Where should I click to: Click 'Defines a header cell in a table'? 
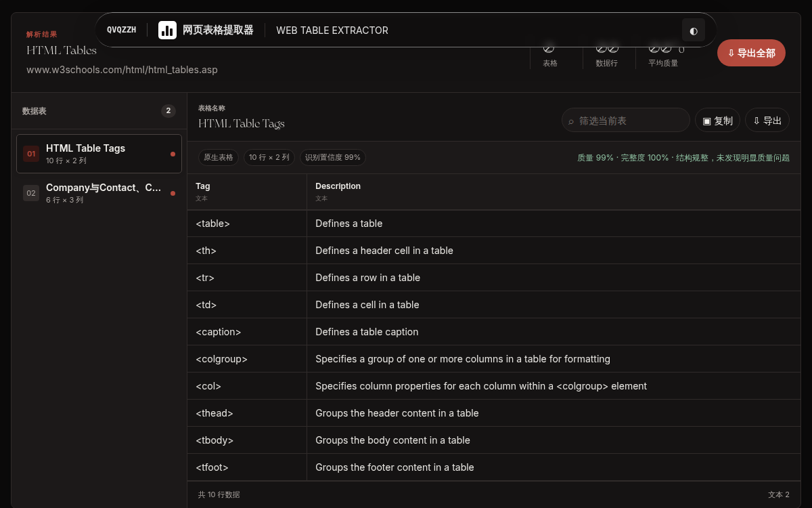click(554, 251)
